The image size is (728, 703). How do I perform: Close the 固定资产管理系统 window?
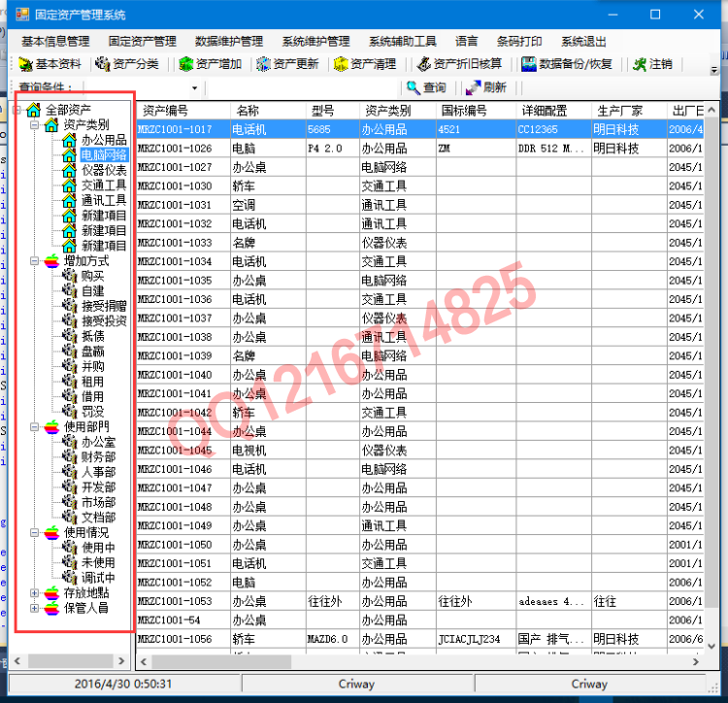click(698, 15)
